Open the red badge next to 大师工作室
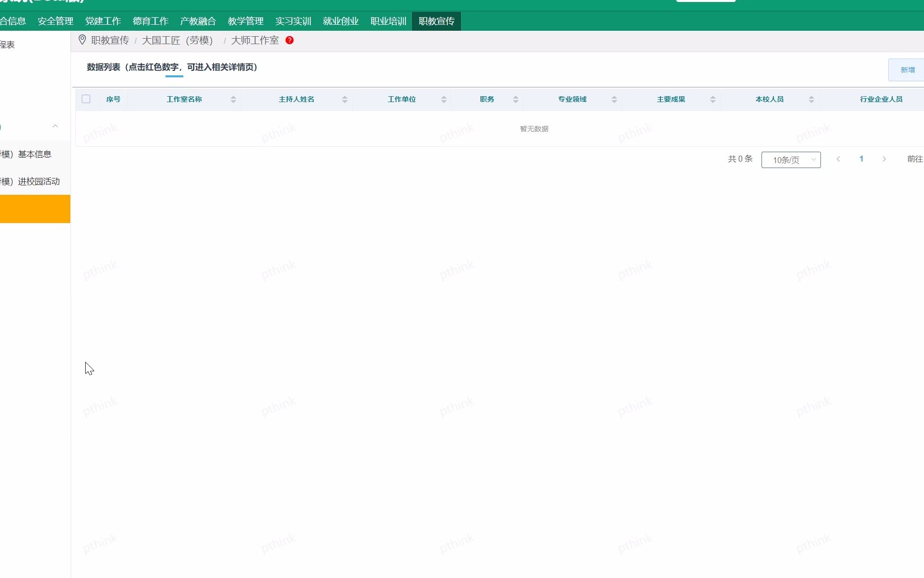The width and height of the screenshot is (924, 578). click(290, 40)
